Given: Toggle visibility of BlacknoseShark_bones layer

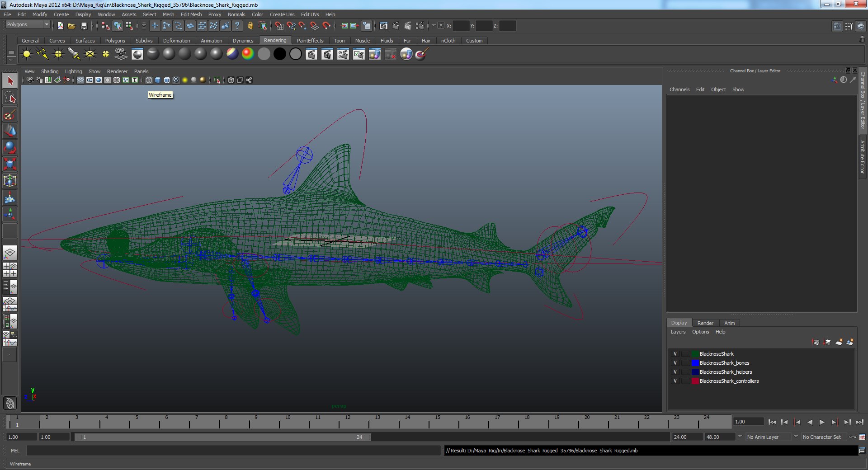Looking at the screenshot, I should [x=675, y=363].
